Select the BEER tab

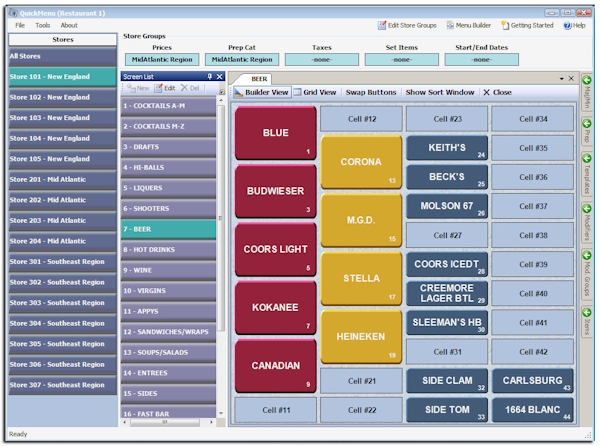(259, 78)
